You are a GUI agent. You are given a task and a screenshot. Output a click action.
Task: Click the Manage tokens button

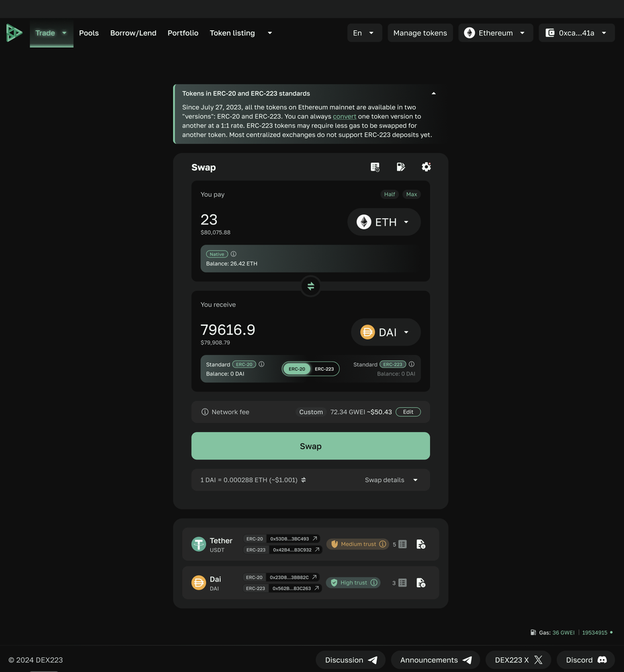(420, 33)
